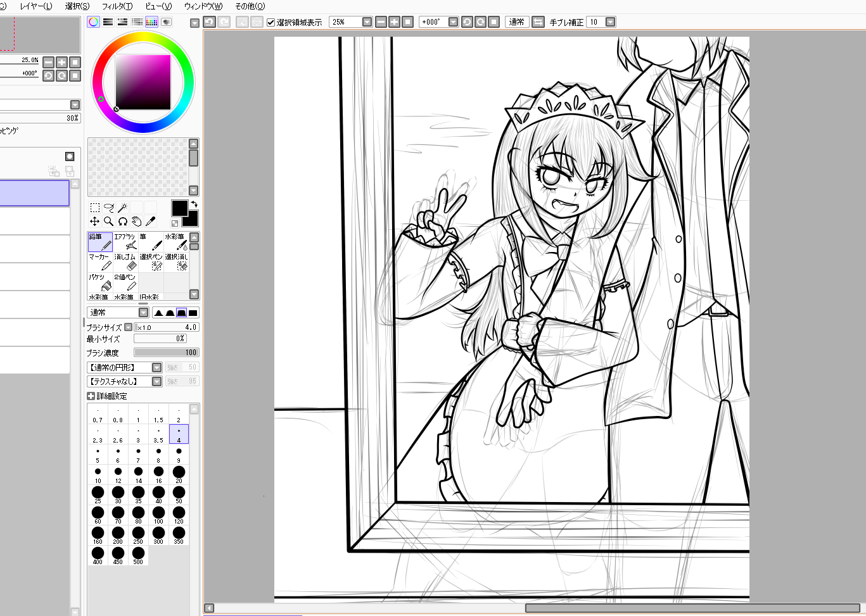Toggle the swatches panel
This screenshot has height=616, width=866.
point(151,22)
